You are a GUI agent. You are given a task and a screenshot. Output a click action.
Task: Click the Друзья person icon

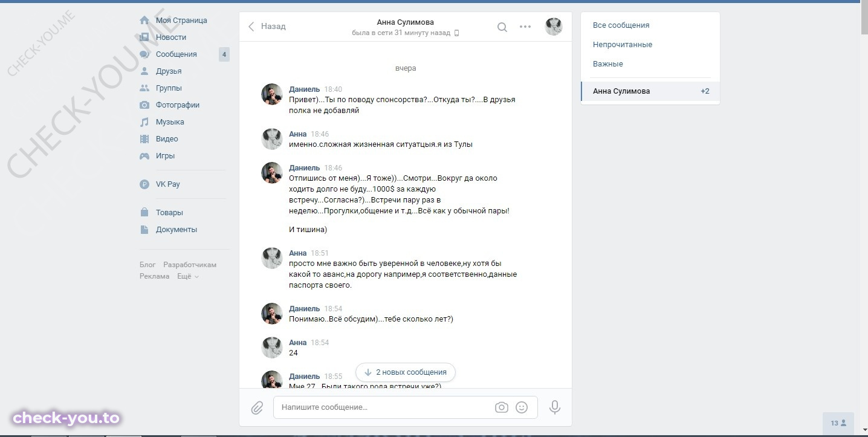tap(144, 71)
